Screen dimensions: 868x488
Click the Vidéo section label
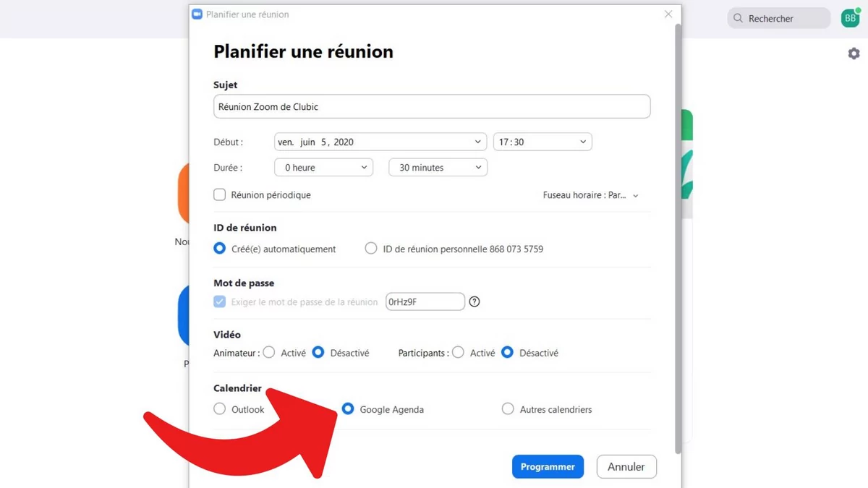(227, 335)
